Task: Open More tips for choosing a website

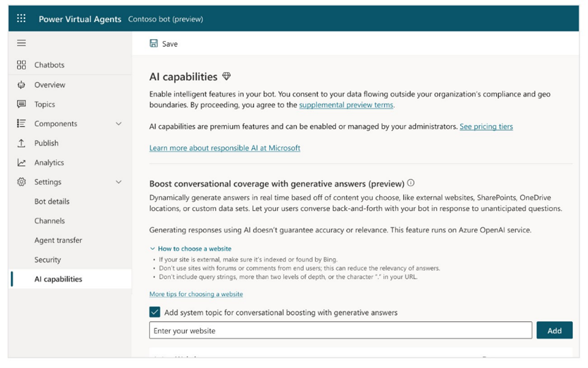Action: pos(196,294)
